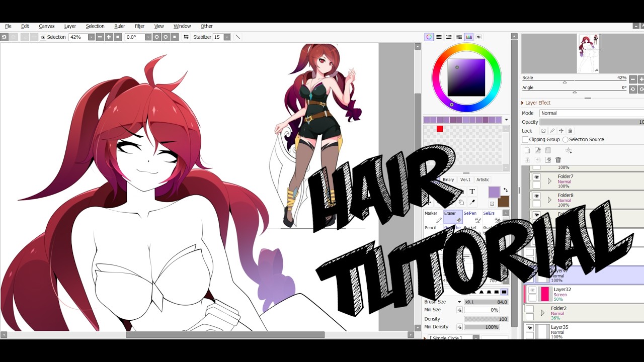The width and height of the screenshot is (644, 362).
Task: Hide Layer35 using its eye icon
Action: coord(530,328)
